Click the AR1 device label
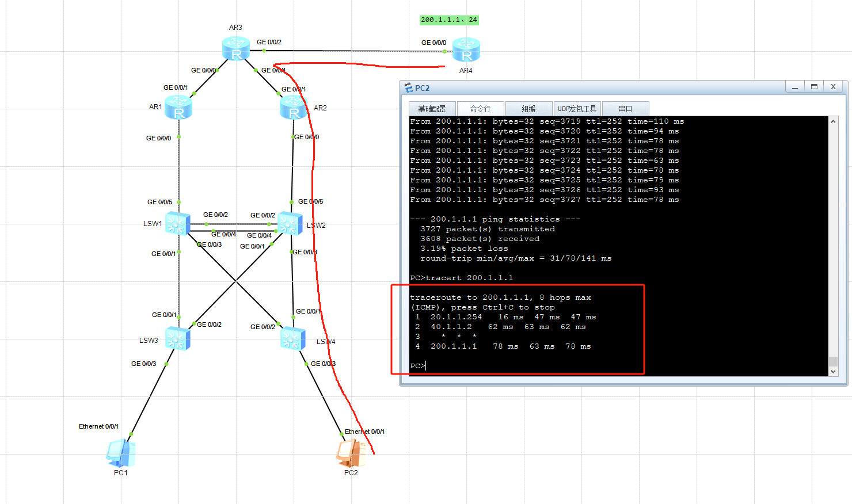852x504 pixels. (x=155, y=107)
